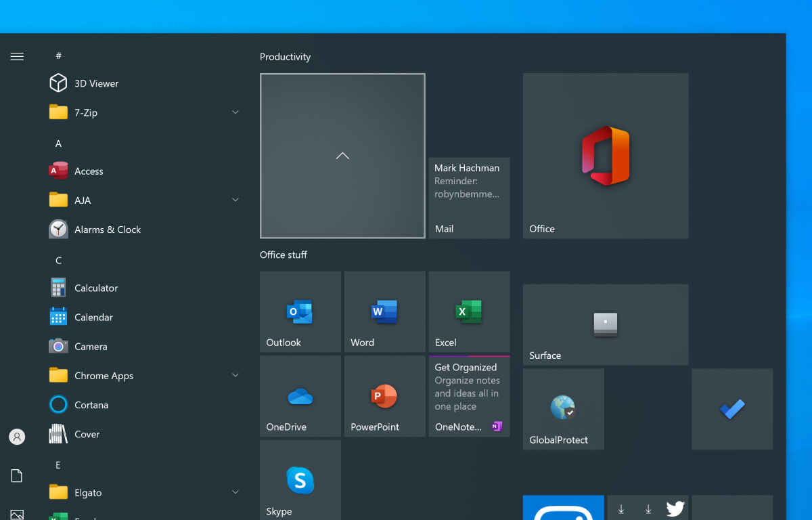Click the Chrome Apps label
Image resolution: width=812 pixels, height=520 pixels.
tap(104, 376)
